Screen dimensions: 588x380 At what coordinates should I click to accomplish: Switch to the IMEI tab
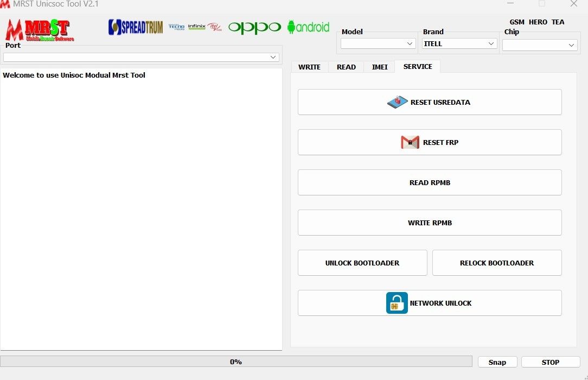coord(380,67)
